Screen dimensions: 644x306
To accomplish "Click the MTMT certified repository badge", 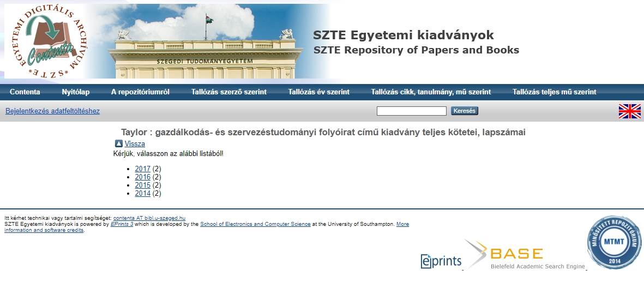I will pyautogui.click(x=614, y=242).
